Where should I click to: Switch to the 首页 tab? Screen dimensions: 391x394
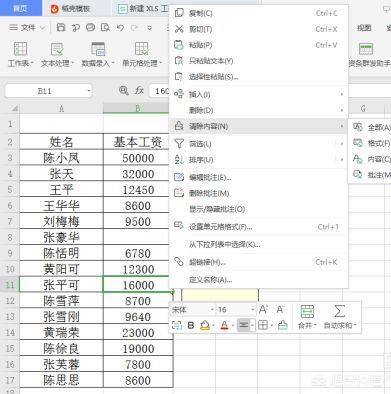(21, 8)
